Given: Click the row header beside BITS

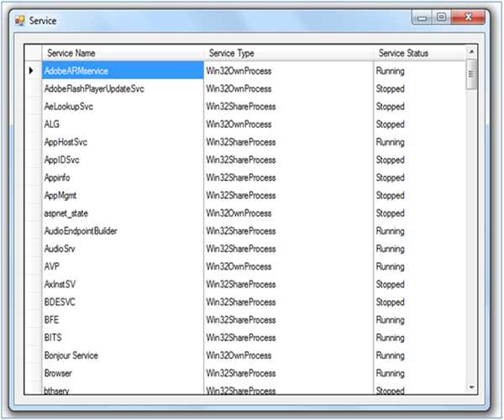Looking at the screenshot, I should point(31,338).
